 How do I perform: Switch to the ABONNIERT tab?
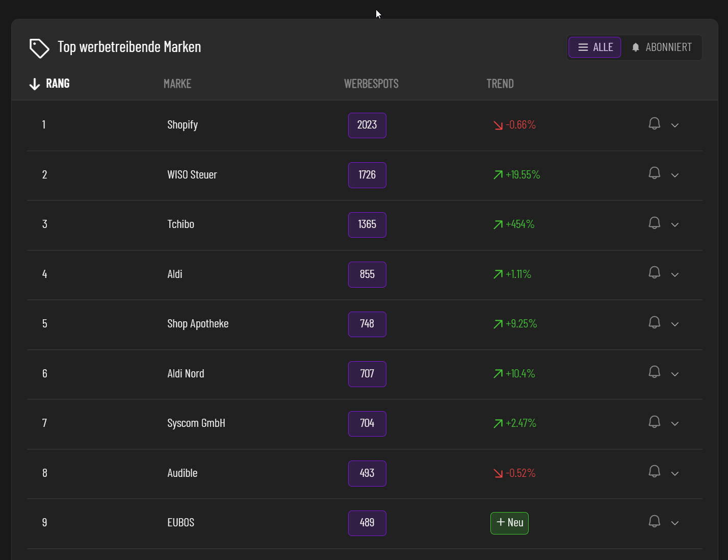(661, 47)
